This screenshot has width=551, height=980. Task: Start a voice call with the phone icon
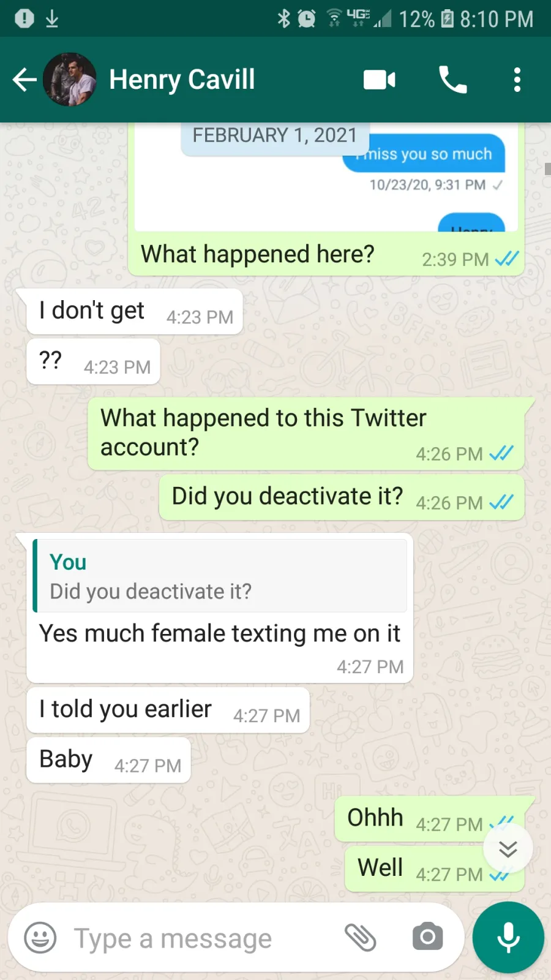[453, 80]
